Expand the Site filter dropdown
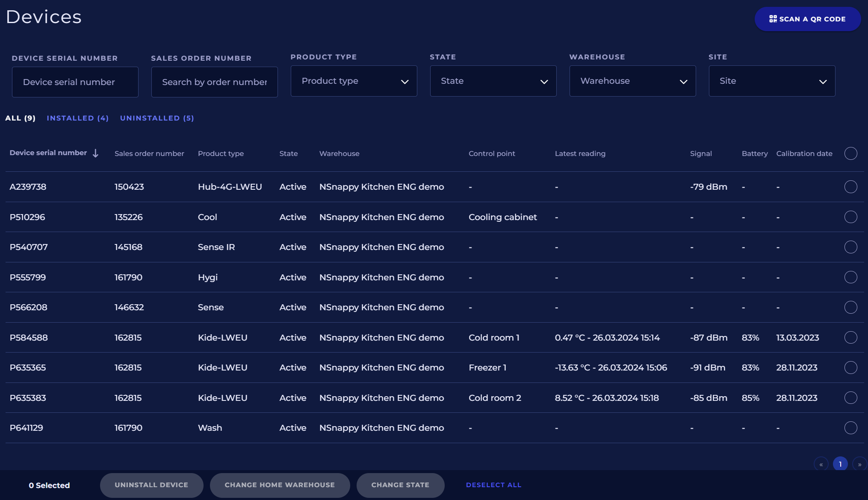Viewport: 868px width, 500px height. click(772, 81)
